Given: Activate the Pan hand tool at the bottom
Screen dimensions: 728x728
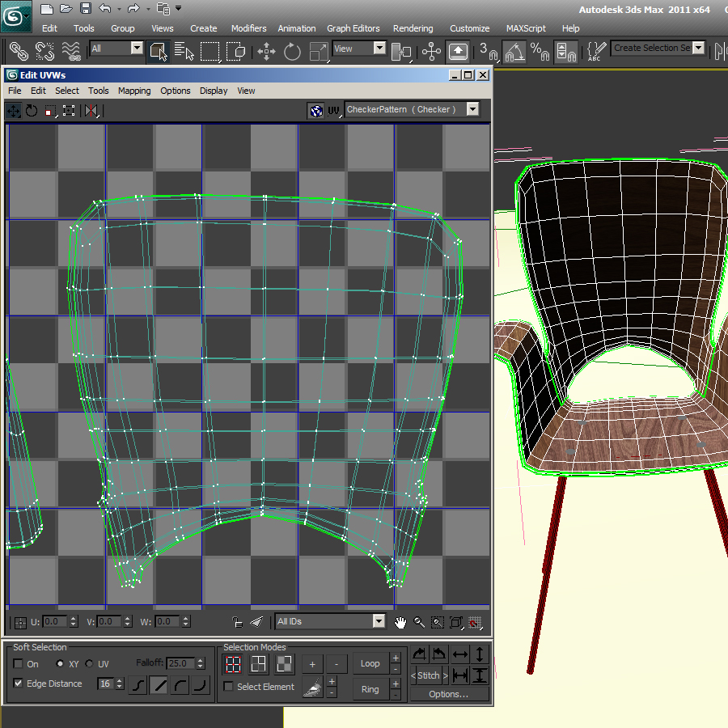Looking at the screenshot, I should [x=400, y=621].
